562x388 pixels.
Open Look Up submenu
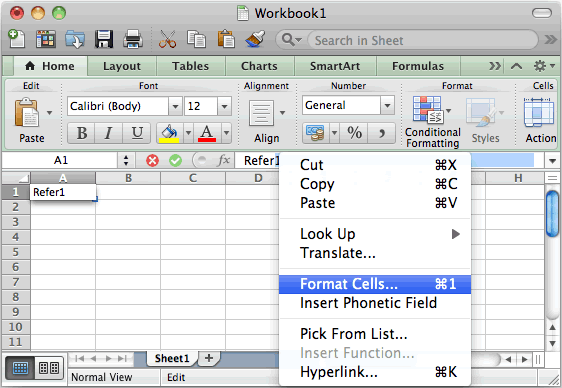[375, 234]
